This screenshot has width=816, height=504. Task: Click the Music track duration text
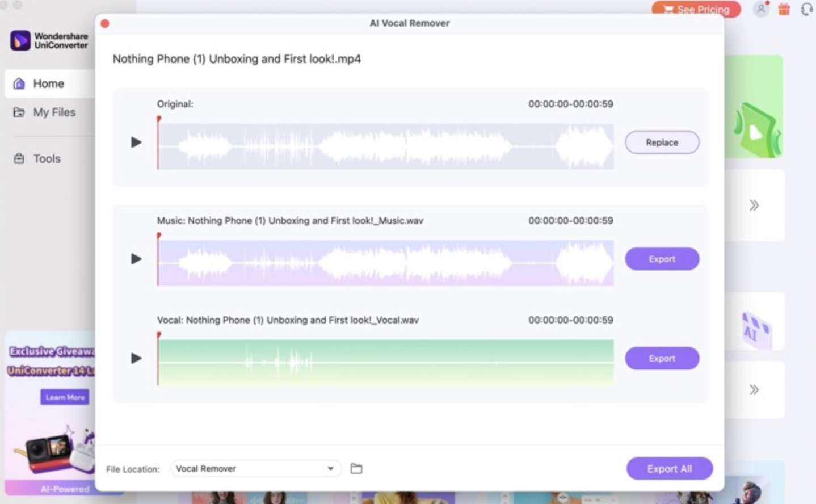(570, 221)
